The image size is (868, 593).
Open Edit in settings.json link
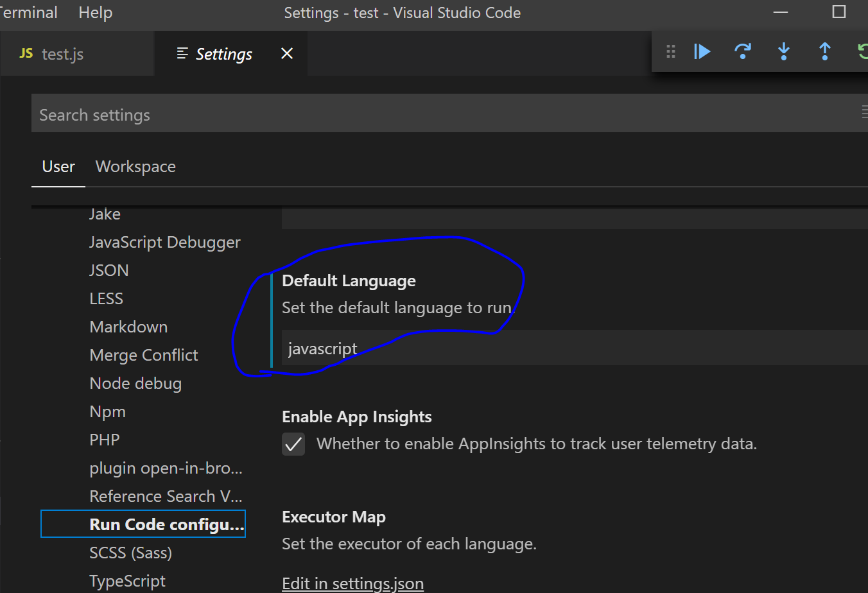click(352, 583)
